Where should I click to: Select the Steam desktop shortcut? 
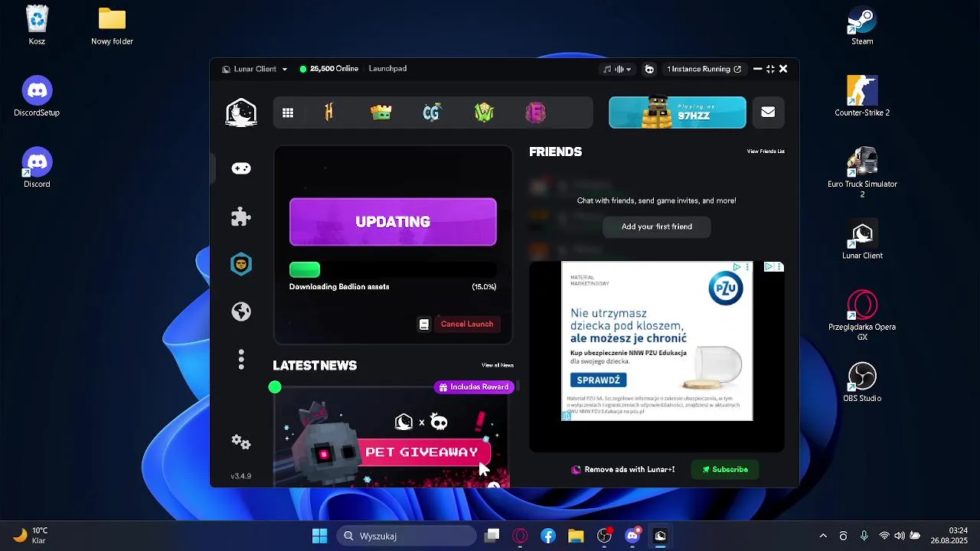pos(862,25)
